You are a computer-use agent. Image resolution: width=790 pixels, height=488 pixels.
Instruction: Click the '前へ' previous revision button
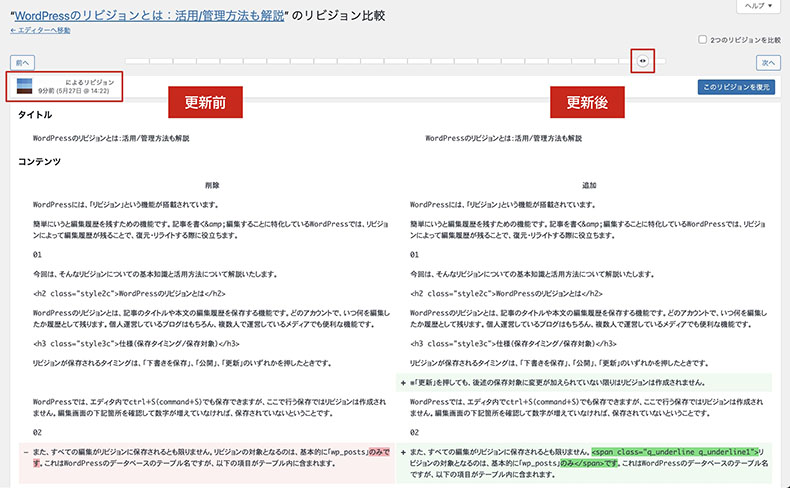coord(23,63)
